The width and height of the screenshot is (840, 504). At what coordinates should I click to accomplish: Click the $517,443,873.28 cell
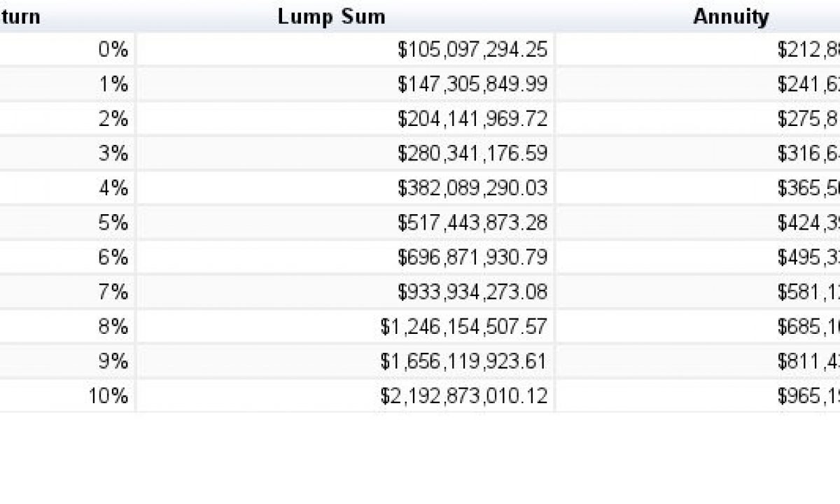[x=472, y=223]
